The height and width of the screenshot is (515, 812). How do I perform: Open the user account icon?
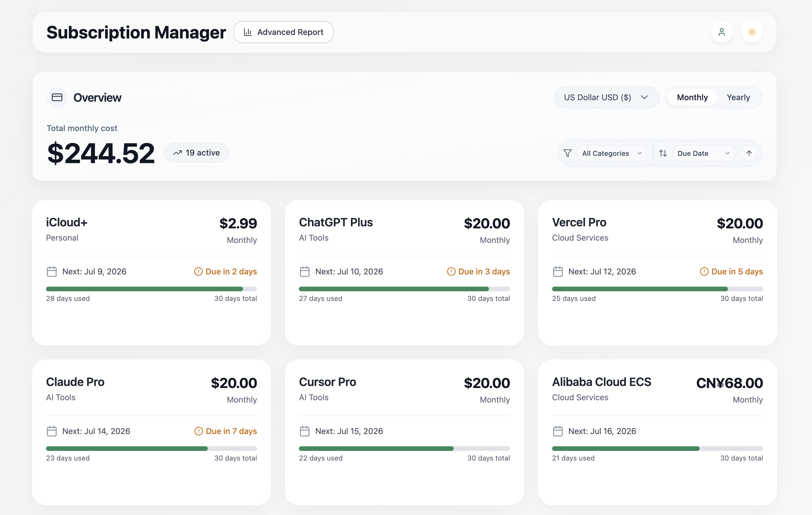click(721, 32)
